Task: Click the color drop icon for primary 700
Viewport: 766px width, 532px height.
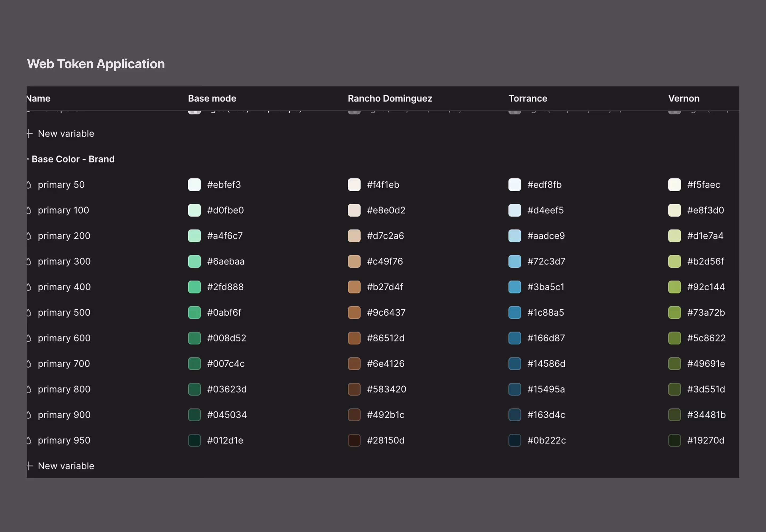Action: coord(29,364)
